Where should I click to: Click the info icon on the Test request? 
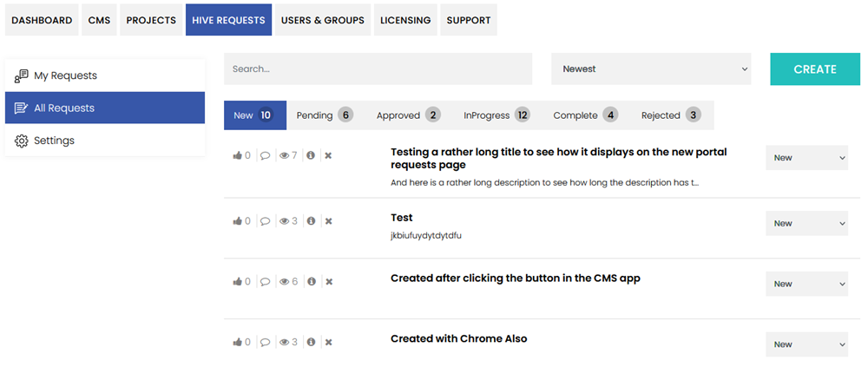(311, 221)
